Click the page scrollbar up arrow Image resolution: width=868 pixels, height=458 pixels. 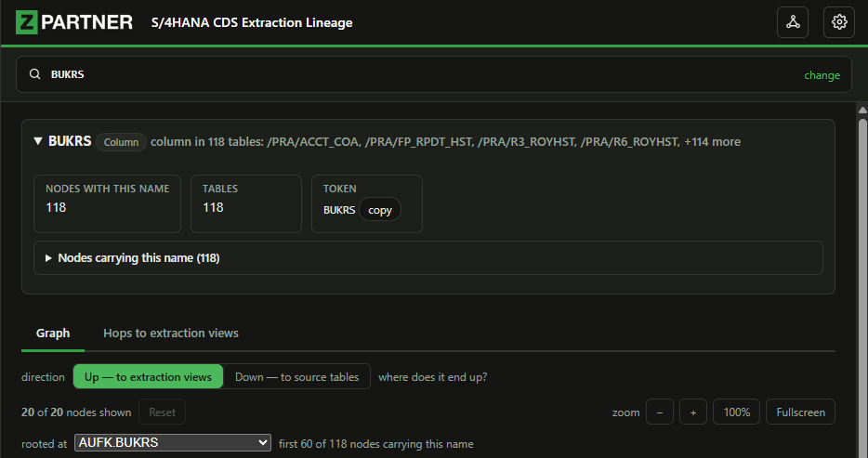862,110
